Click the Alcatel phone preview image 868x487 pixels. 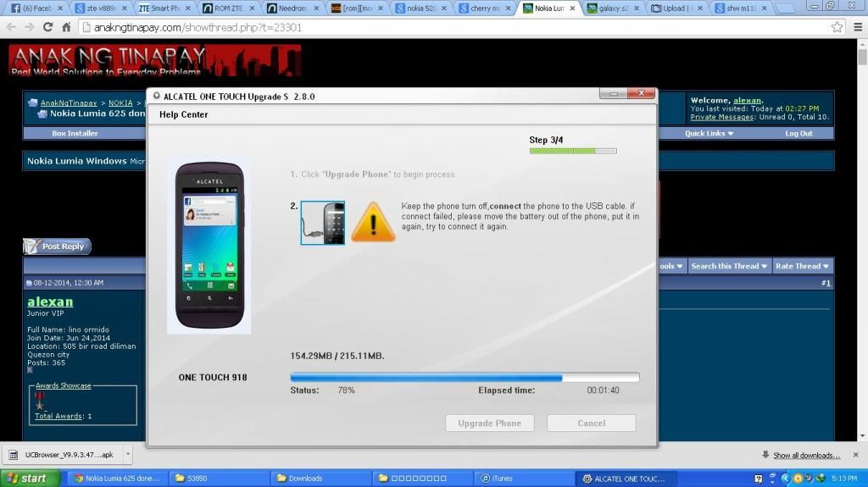pos(209,245)
